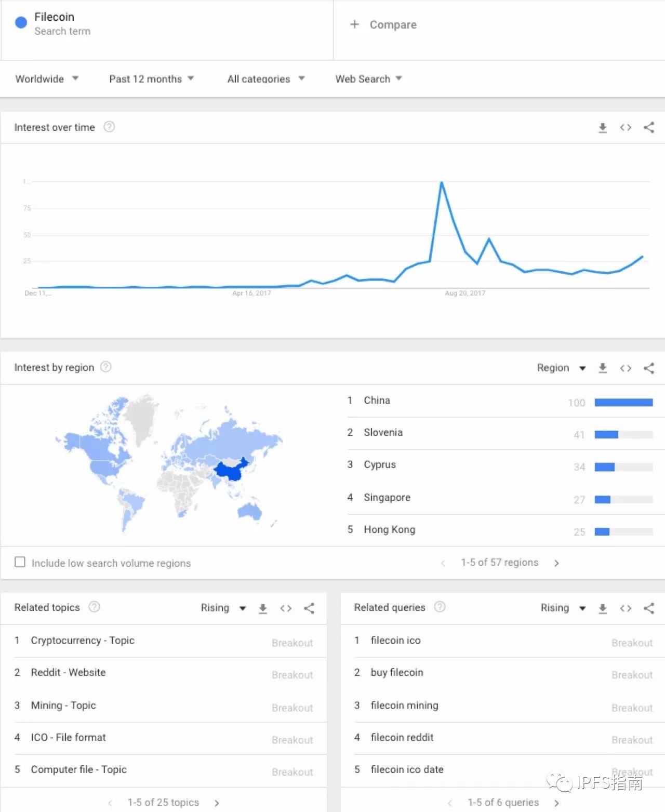Open the Region resolution dropdown
Screen dimensions: 665x812
coord(562,368)
